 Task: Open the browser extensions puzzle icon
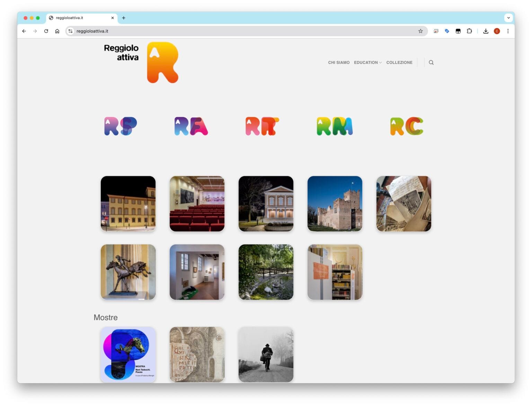click(x=469, y=31)
